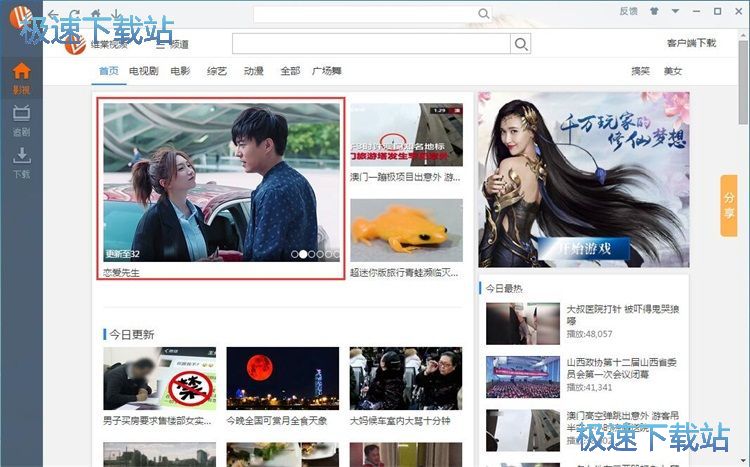This screenshot has width=750, height=467.
Task: Open the skin shirt icon in title bar
Action: pos(654,11)
